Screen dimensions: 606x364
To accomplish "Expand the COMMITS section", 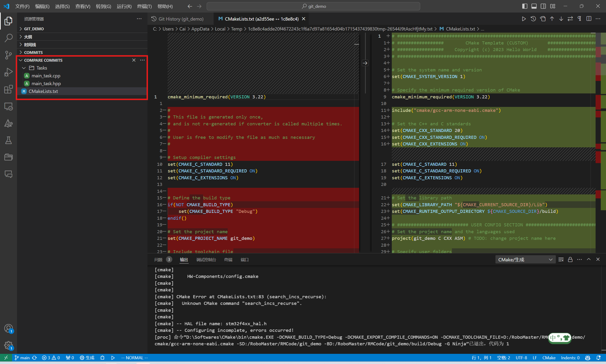I will coord(33,53).
